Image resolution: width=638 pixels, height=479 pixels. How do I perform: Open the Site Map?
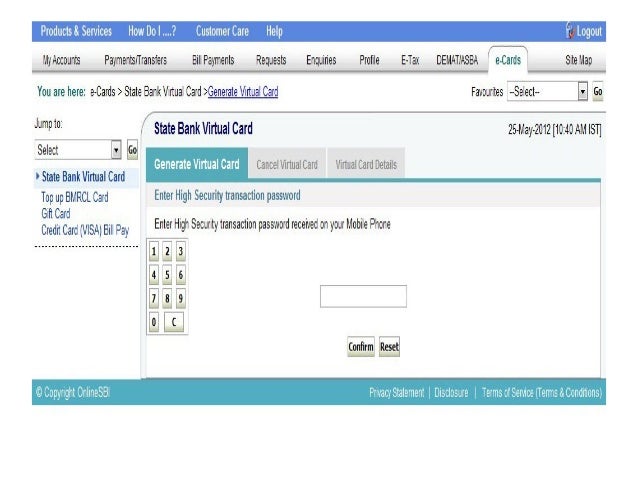click(x=579, y=60)
